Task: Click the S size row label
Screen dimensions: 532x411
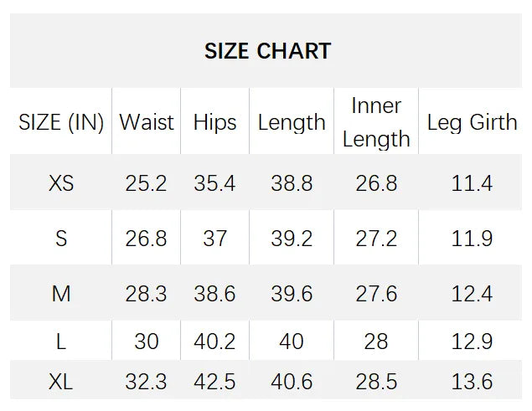Action: [x=61, y=239]
